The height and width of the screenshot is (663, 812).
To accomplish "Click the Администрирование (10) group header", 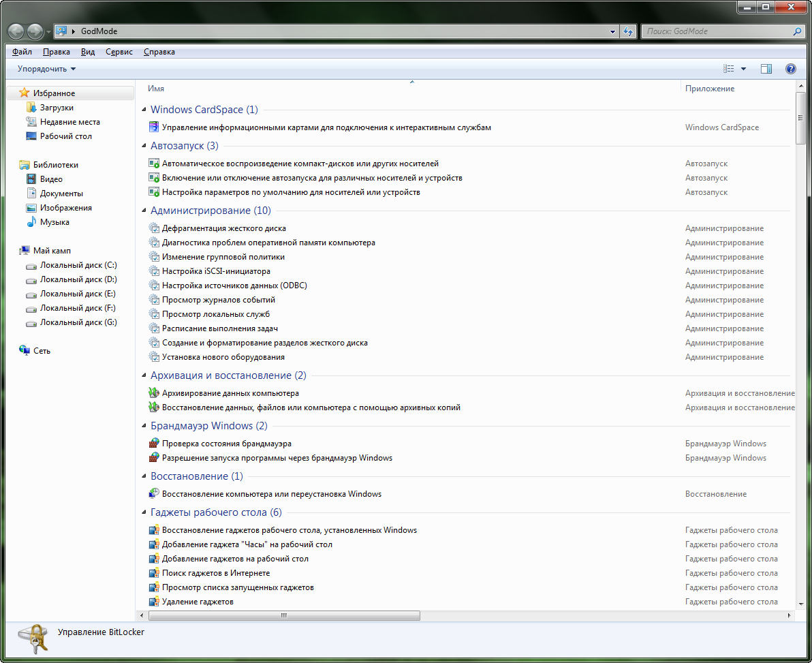I will pos(210,211).
